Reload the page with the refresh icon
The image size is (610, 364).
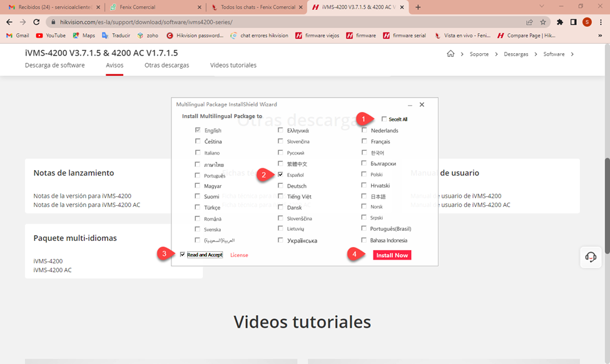36,22
